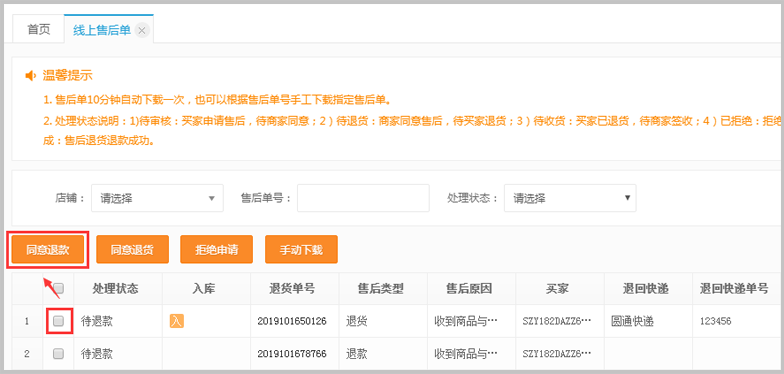Click the speaker icon beside 温馨提示
This screenshot has height=374, width=784.
(x=31, y=76)
